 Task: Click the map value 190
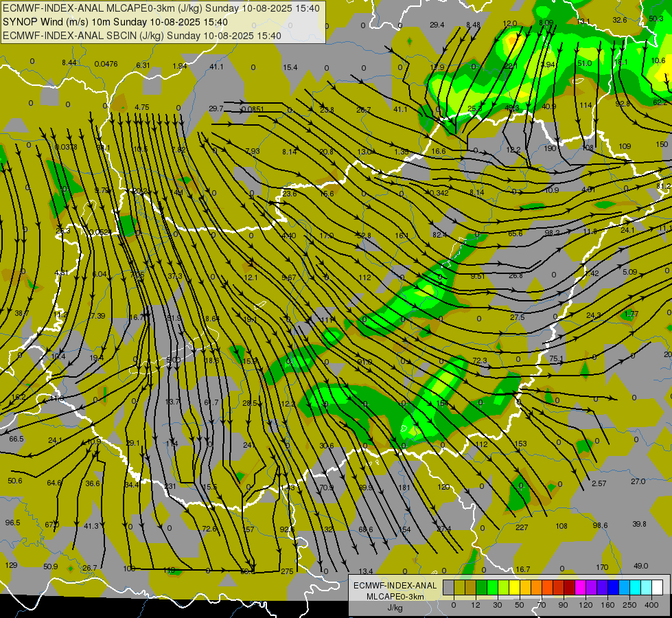[550, 148]
